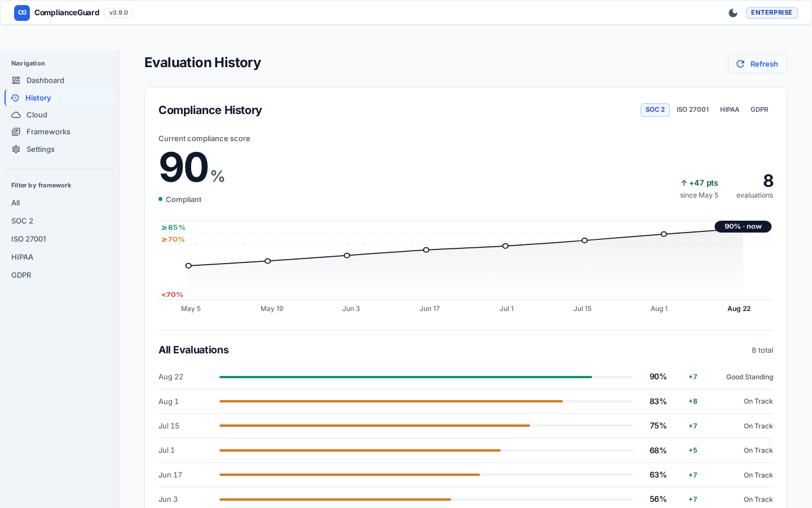Screen dimensions: 812x508
Task: Click the 'Aug 1' evaluation row date
Action: click(x=169, y=401)
